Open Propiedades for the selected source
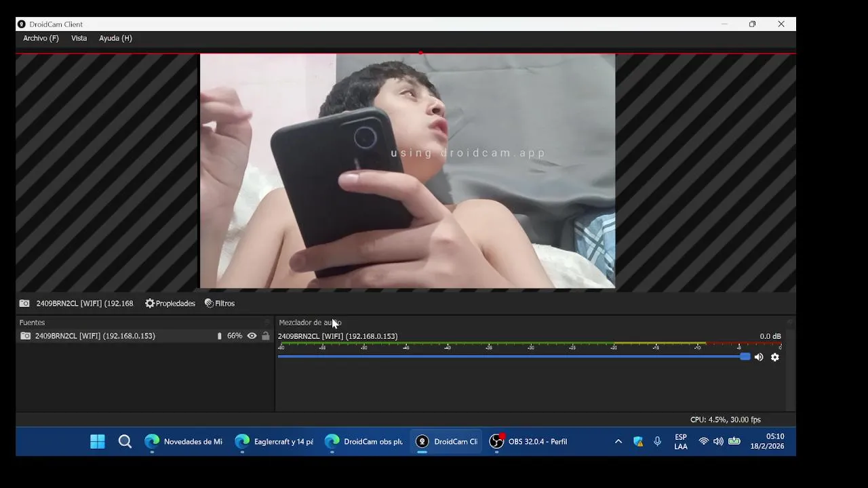The image size is (868, 488). [170, 304]
